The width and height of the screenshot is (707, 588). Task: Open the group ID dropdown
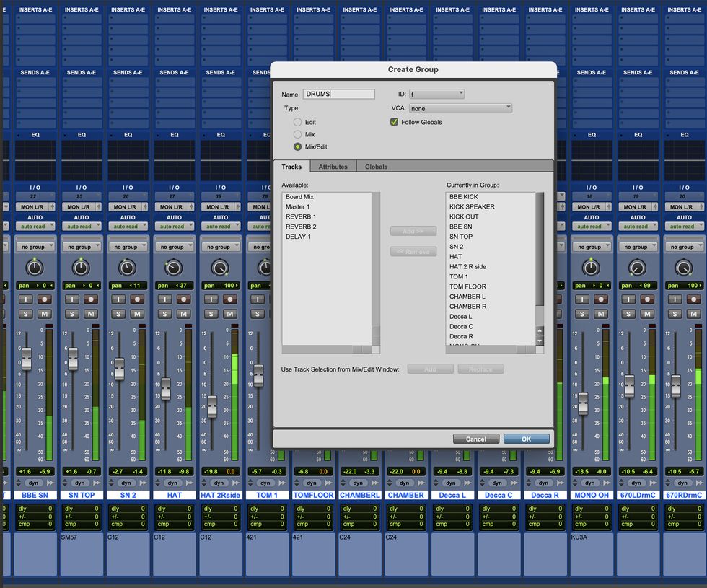pyautogui.click(x=436, y=94)
